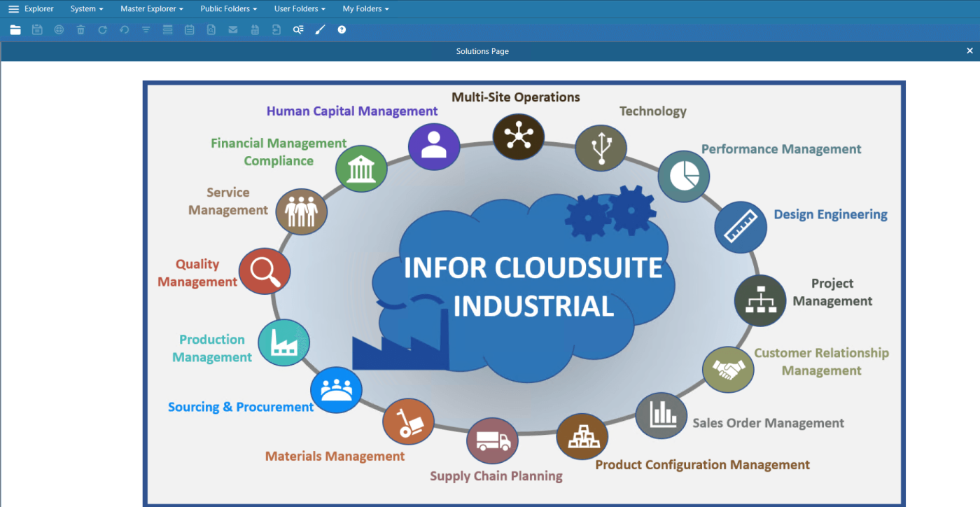Open the Service Management text

228,201
